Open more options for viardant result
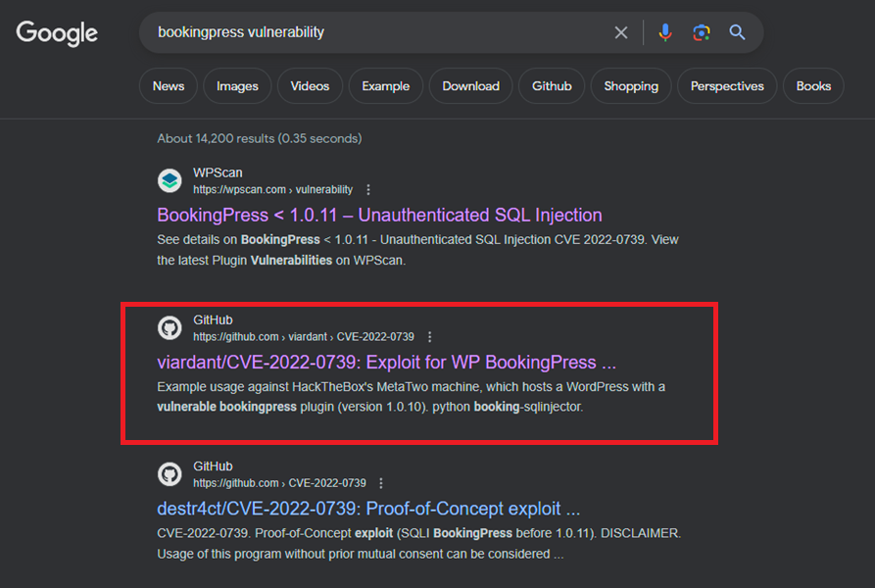875x588 pixels. coord(430,337)
